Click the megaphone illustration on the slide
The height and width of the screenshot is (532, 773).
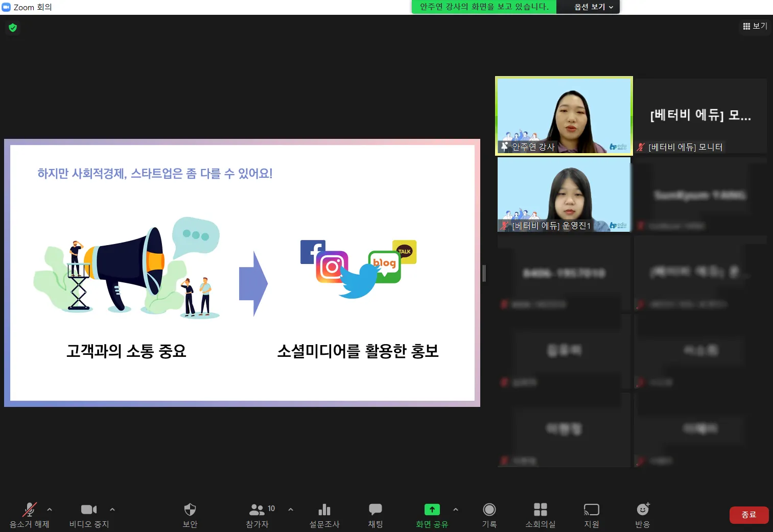[127, 268]
